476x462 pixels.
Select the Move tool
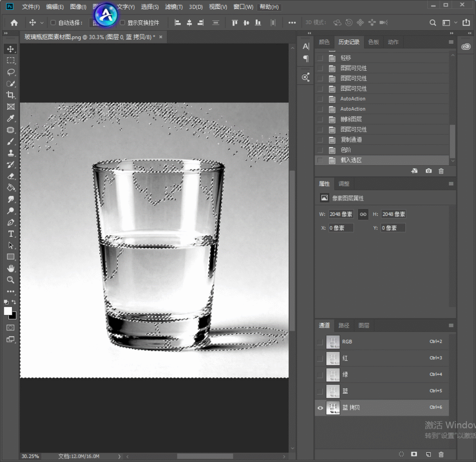tap(11, 49)
